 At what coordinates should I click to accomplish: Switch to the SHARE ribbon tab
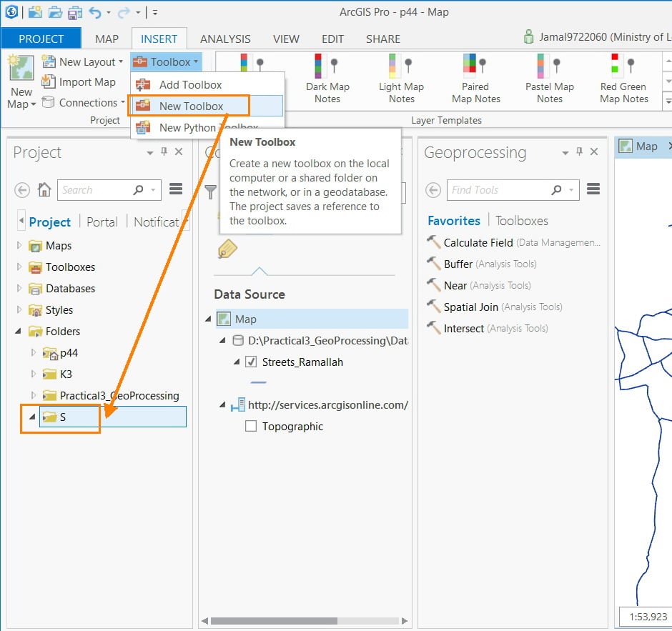[x=382, y=39]
